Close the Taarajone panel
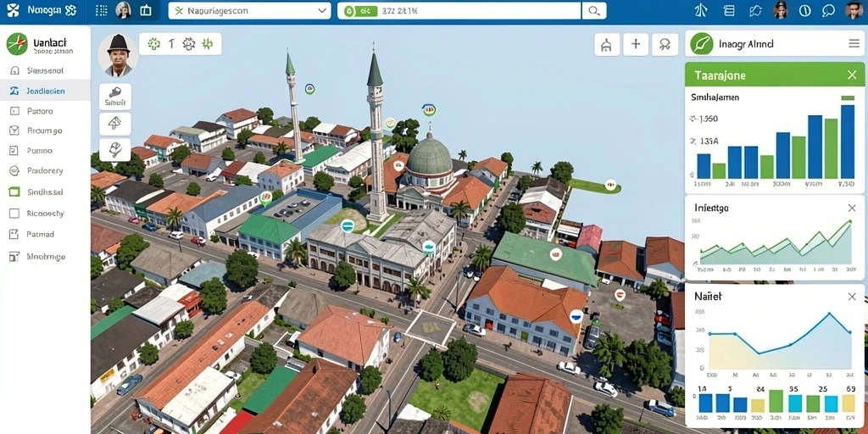 [x=851, y=75]
